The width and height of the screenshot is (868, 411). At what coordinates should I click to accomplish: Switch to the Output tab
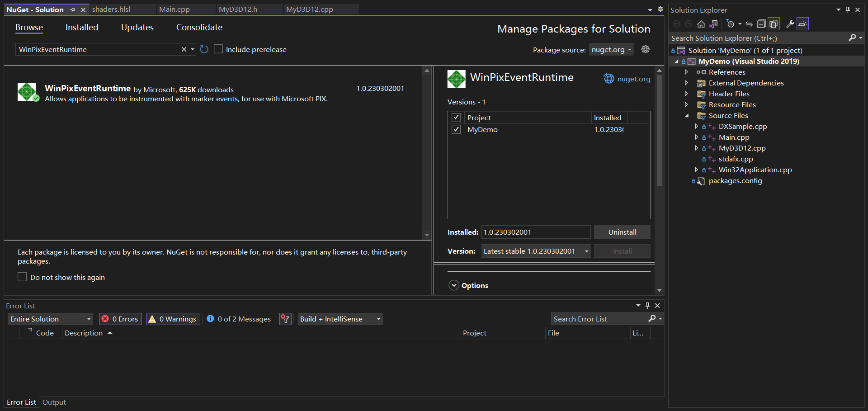click(x=54, y=402)
